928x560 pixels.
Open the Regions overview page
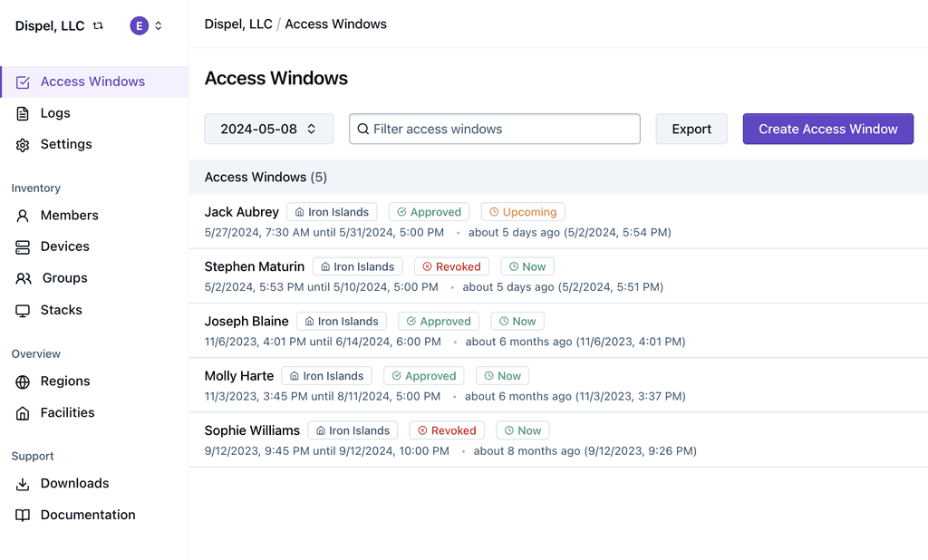pos(63,381)
